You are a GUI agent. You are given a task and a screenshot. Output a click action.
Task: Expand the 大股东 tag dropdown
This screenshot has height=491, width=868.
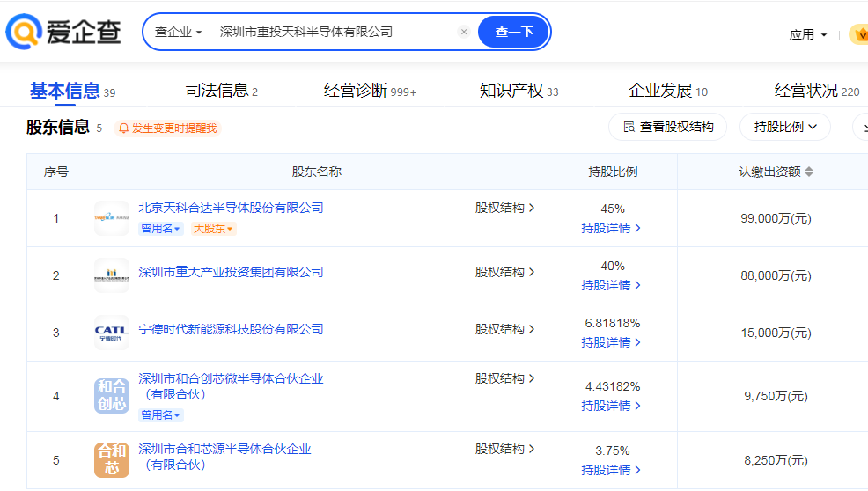214,229
